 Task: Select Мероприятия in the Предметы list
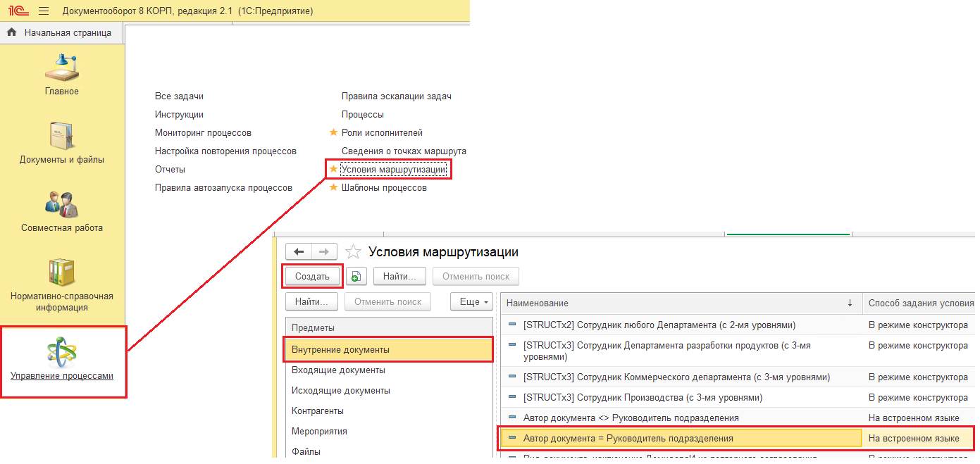pos(390,431)
